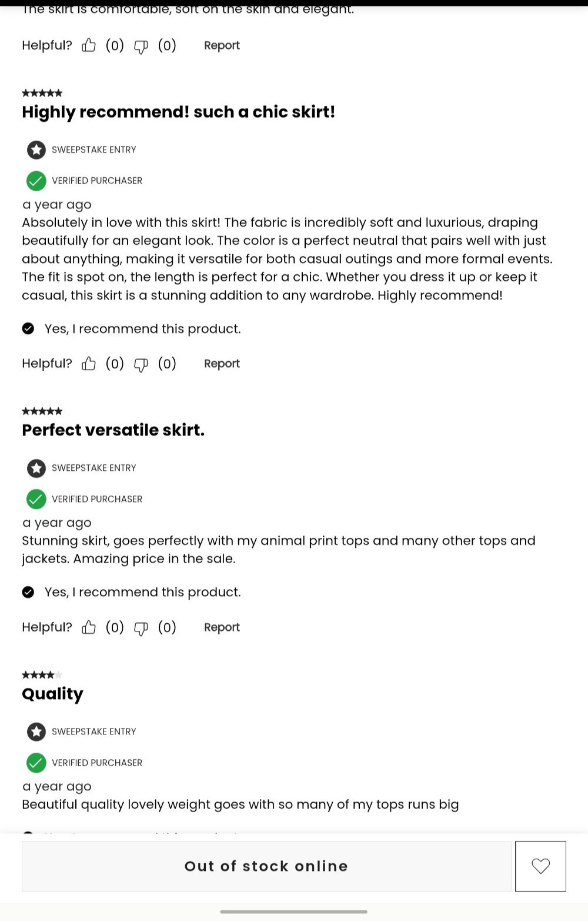Viewport: 588px width, 921px height.
Task: Tap Sweepstake Entry badge under 'Highly recommend'
Action: tap(36, 149)
